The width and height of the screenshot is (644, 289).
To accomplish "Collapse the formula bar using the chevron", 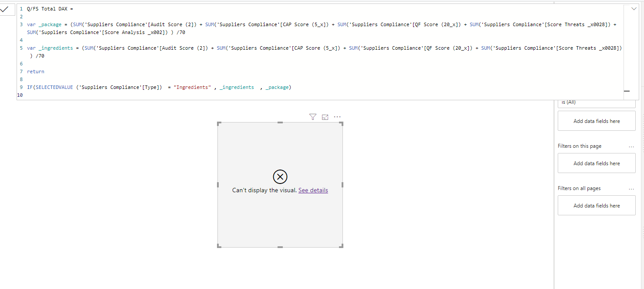I will [634, 9].
